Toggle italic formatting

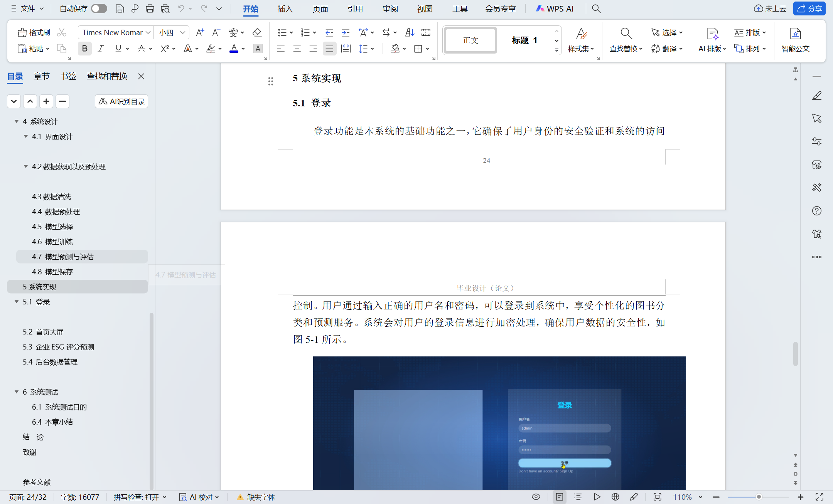tap(101, 49)
